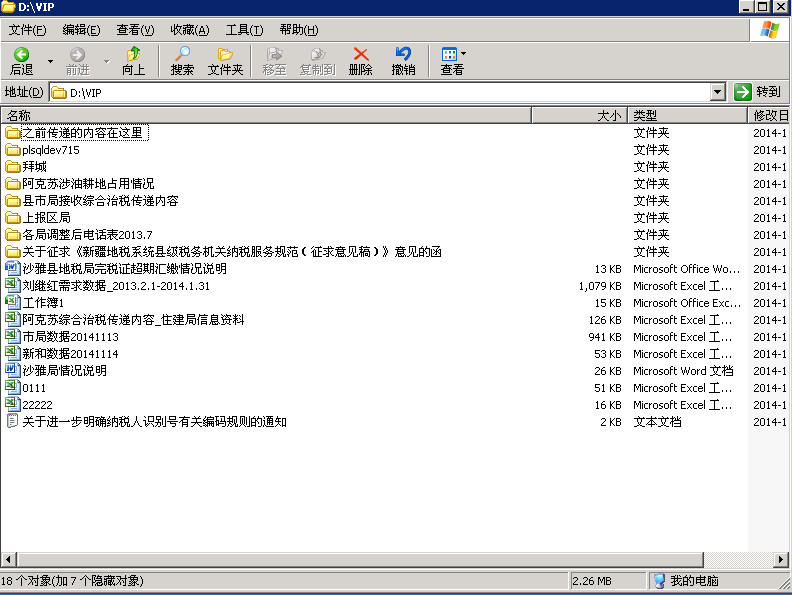Select Word icon of 沙雅县地税局完税证超期汇缴情况说明
The width and height of the screenshot is (792, 595).
coord(12,268)
